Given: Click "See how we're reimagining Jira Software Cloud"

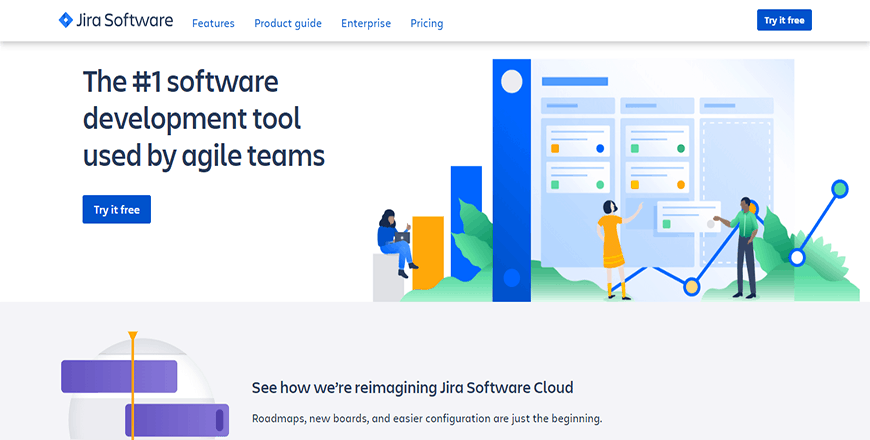Looking at the screenshot, I should [x=412, y=387].
